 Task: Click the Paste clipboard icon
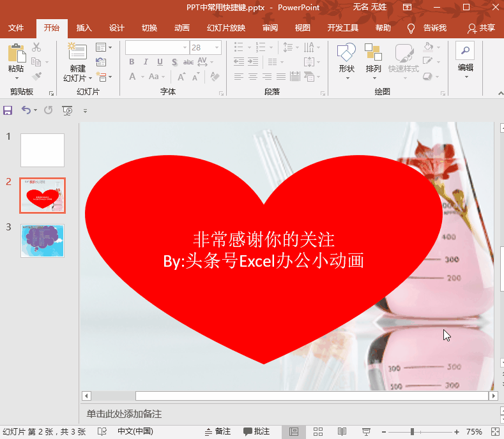tap(16, 53)
